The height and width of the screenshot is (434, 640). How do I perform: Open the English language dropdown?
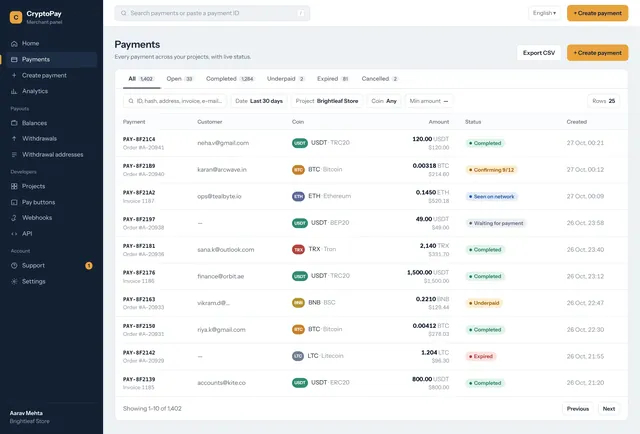(544, 13)
